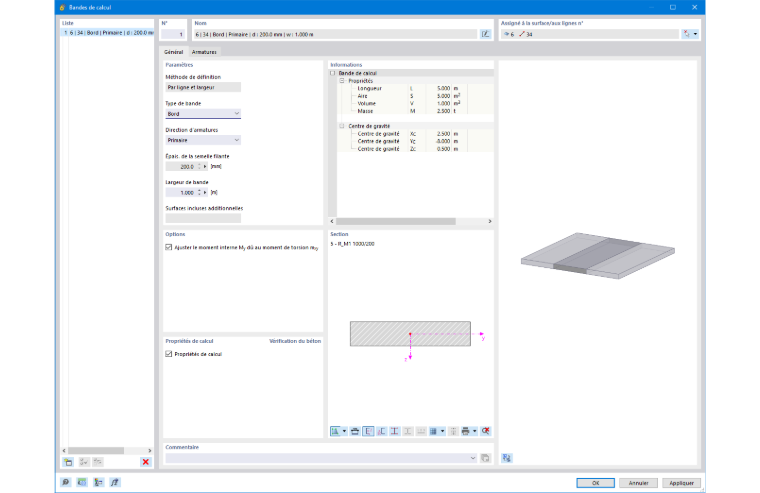Click the Annuler button
This screenshot has height=493, width=760.
tap(638, 483)
